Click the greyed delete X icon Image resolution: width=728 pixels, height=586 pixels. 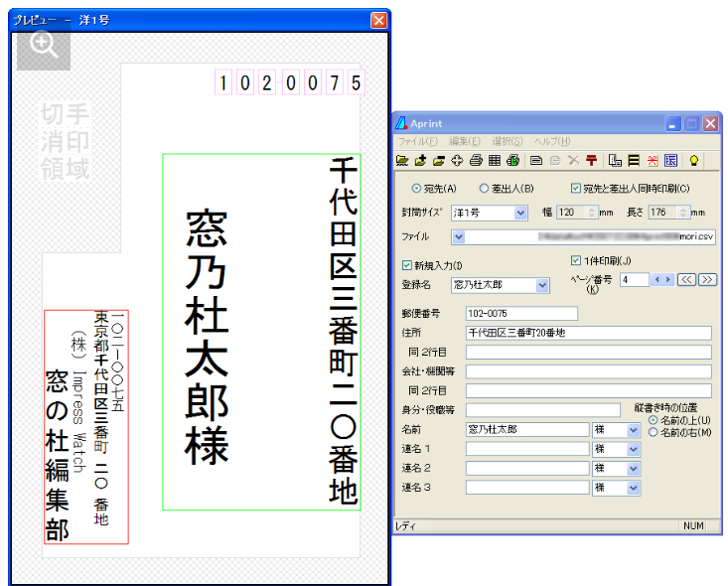[573, 161]
